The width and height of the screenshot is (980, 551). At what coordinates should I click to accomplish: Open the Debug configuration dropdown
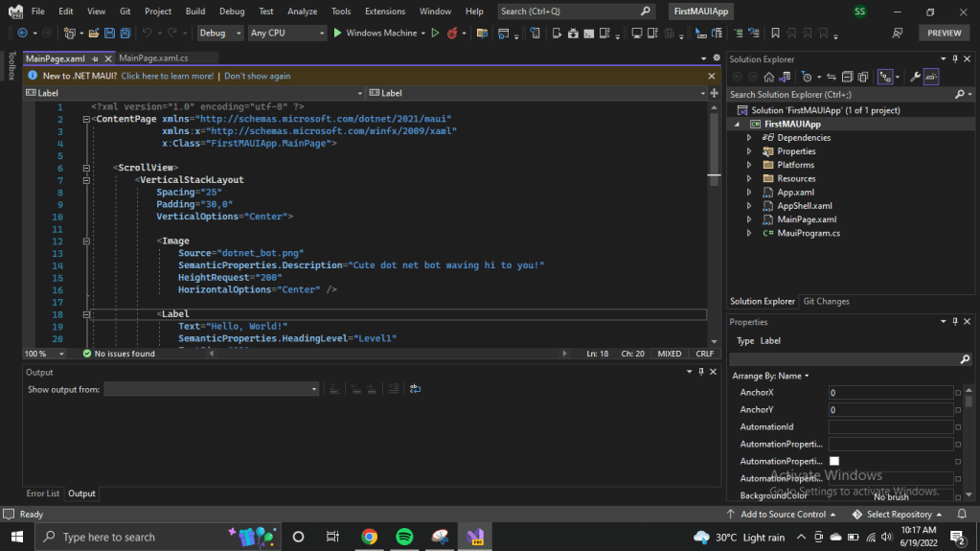(220, 33)
